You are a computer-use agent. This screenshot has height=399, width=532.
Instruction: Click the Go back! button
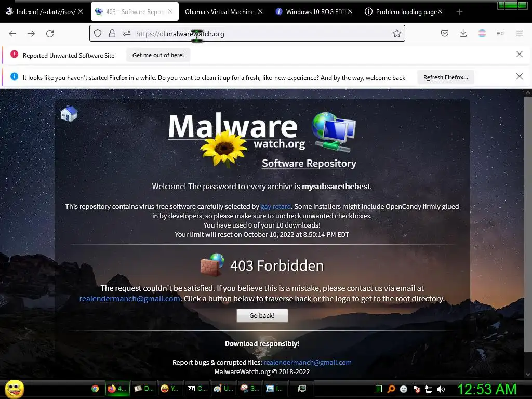coord(262,315)
